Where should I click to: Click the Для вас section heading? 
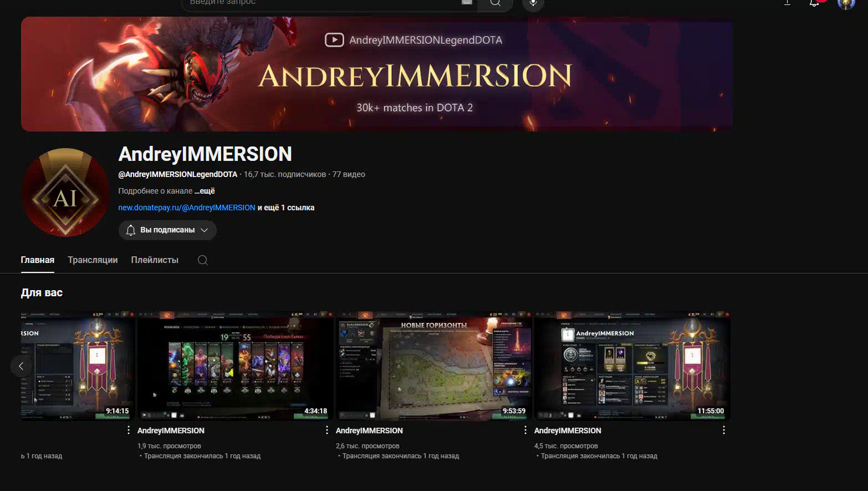42,293
